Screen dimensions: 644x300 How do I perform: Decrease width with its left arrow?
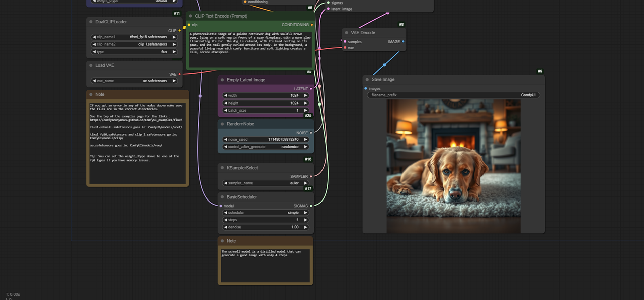coord(226,95)
